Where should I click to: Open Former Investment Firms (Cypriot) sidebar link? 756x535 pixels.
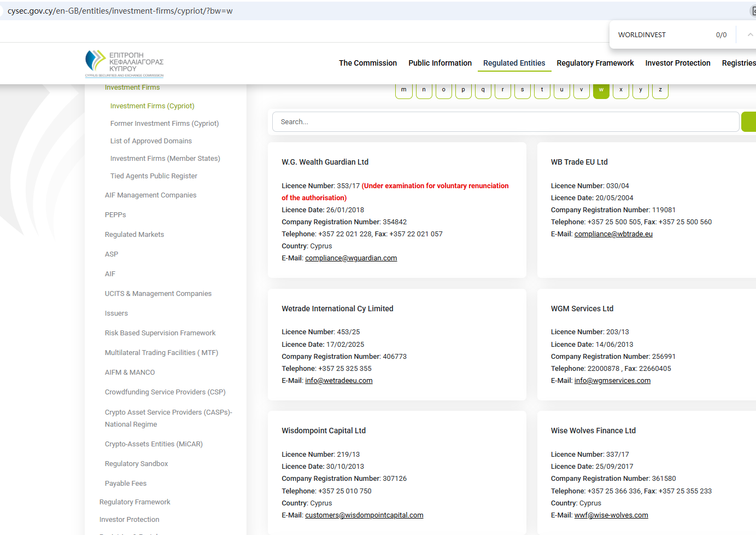tap(164, 124)
